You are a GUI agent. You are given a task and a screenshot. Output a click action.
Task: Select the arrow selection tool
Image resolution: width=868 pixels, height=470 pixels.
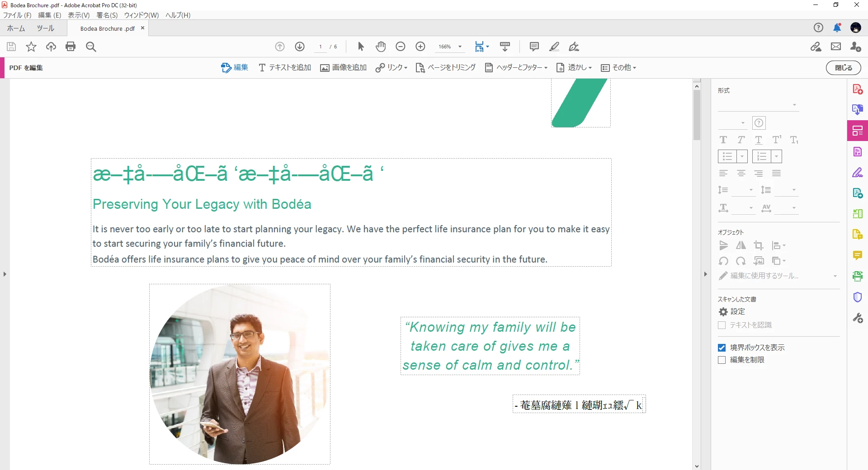(361, 47)
